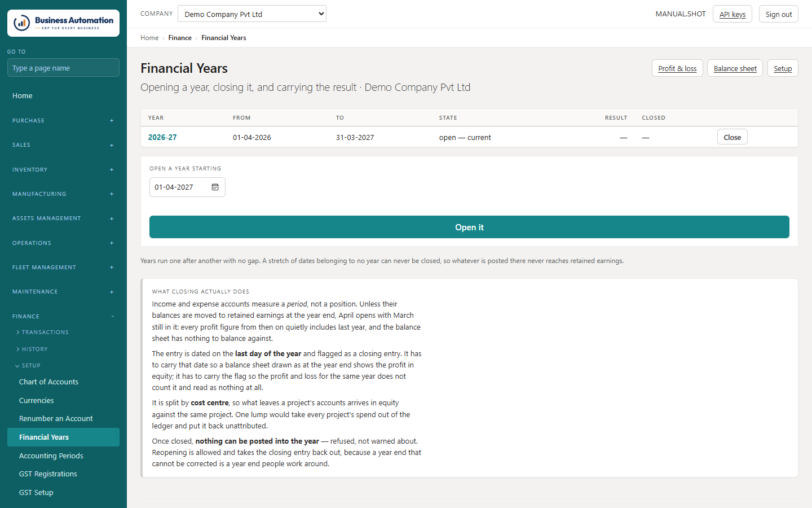Go to Home in the breadcrumb
Viewport: 812px width, 508px height.
pos(149,38)
